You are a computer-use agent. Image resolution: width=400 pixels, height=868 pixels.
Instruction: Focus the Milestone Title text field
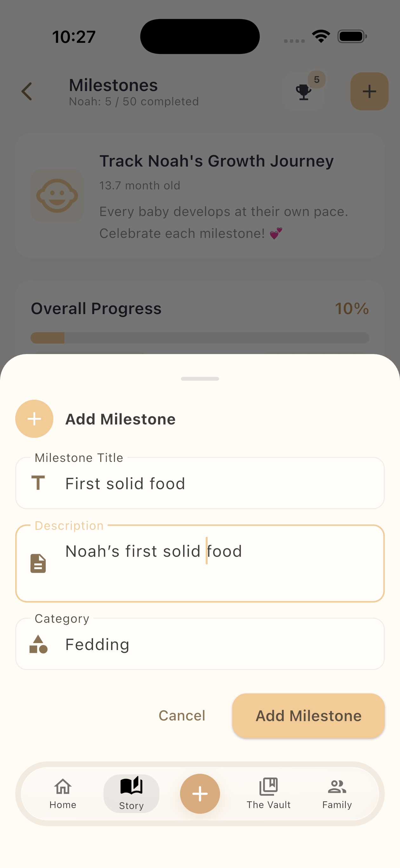(200, 483)
